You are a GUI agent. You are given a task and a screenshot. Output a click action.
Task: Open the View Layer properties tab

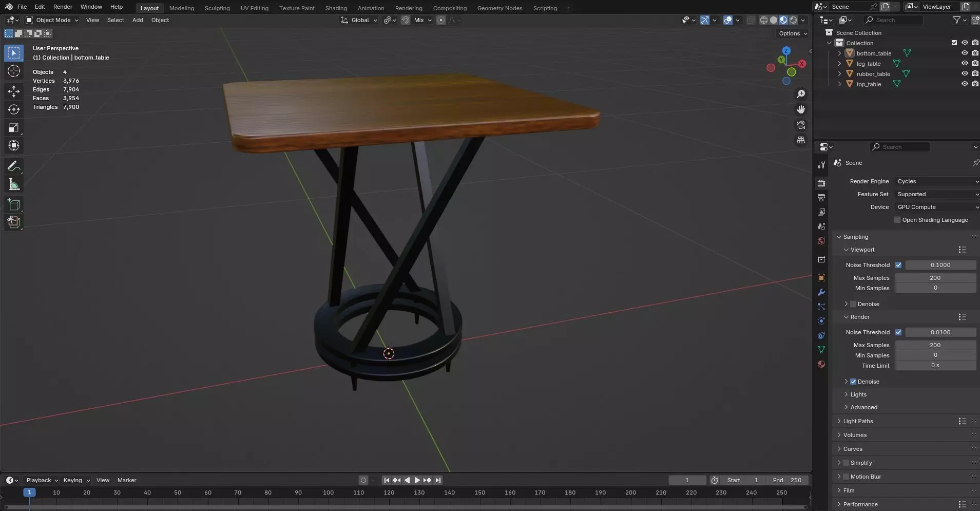[x=821, y=212]
